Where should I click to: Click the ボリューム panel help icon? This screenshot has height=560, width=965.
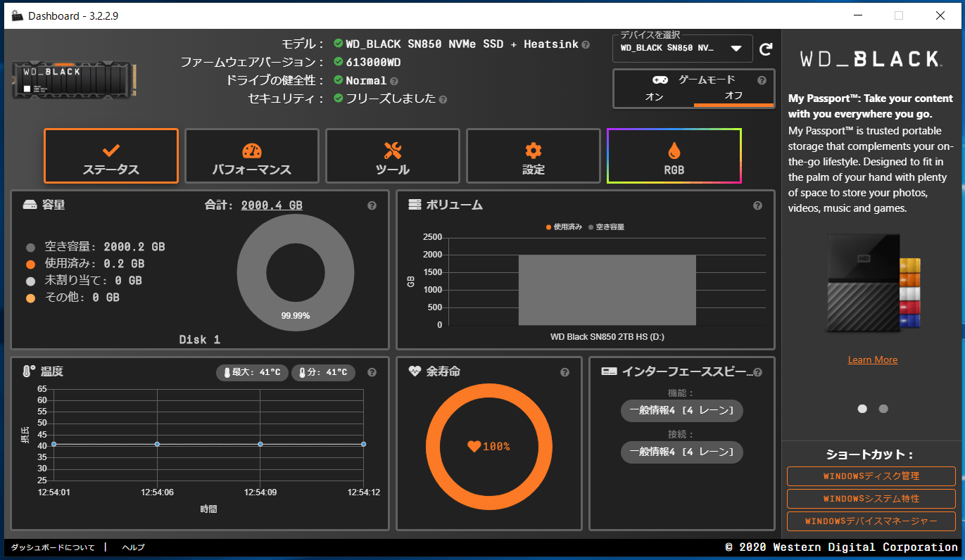pos(757,205)
